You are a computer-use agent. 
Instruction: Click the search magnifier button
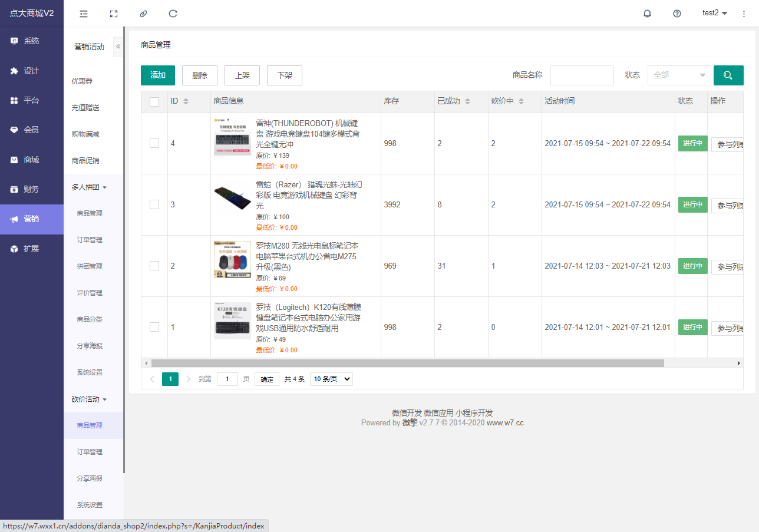point(728,75)
